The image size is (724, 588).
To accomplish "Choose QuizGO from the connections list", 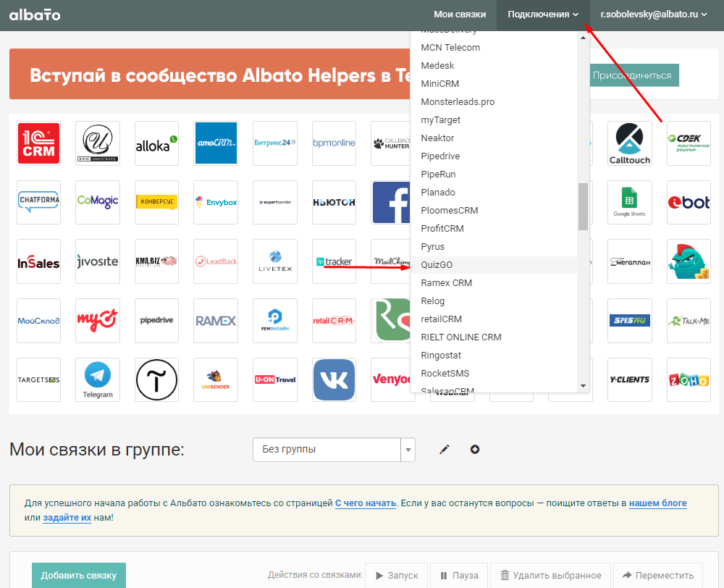I will [x=437, y=265].
